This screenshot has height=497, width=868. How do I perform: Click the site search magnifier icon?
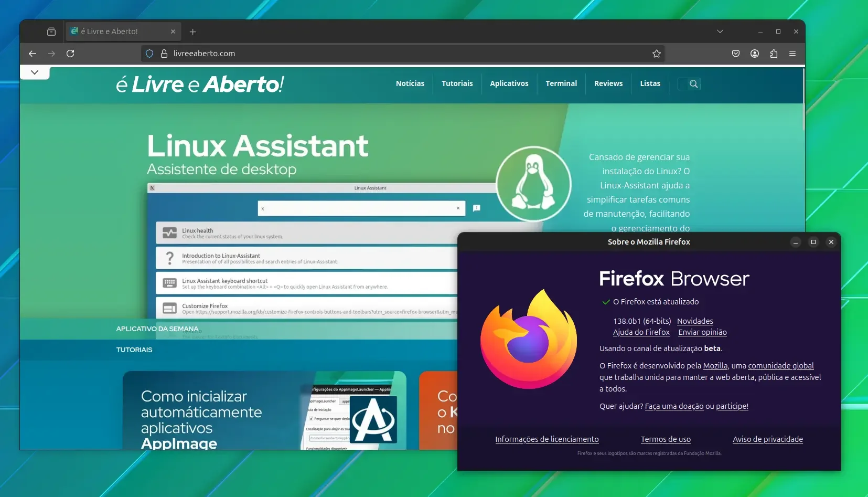tap(693, 84)
